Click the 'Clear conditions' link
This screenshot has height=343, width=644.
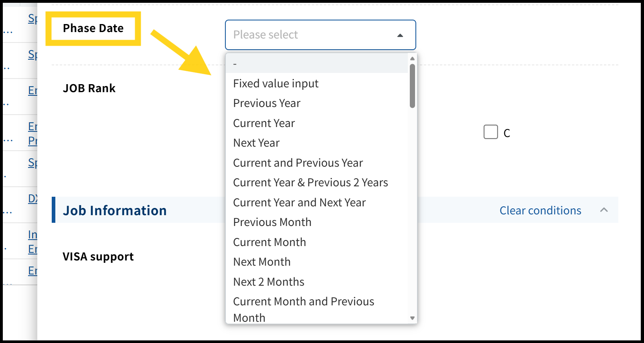540,210
